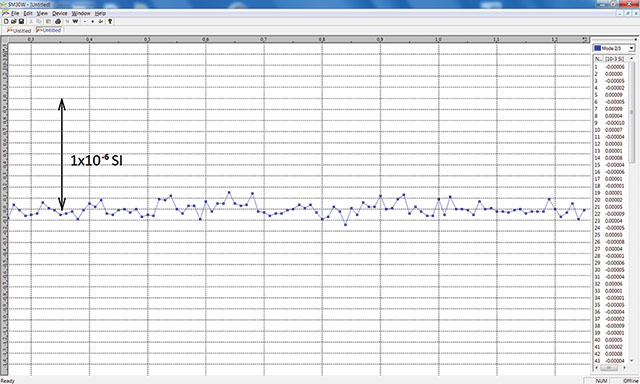
Task: Open the Device menu
Action: (x=60, y=13)
